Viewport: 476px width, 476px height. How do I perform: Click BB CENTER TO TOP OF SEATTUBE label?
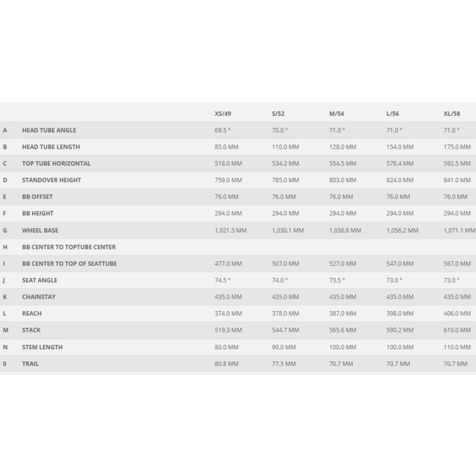[69, 264]
